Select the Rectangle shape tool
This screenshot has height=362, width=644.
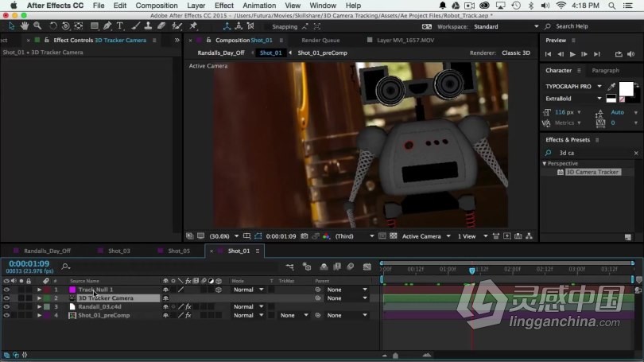[x=95, y=26]
